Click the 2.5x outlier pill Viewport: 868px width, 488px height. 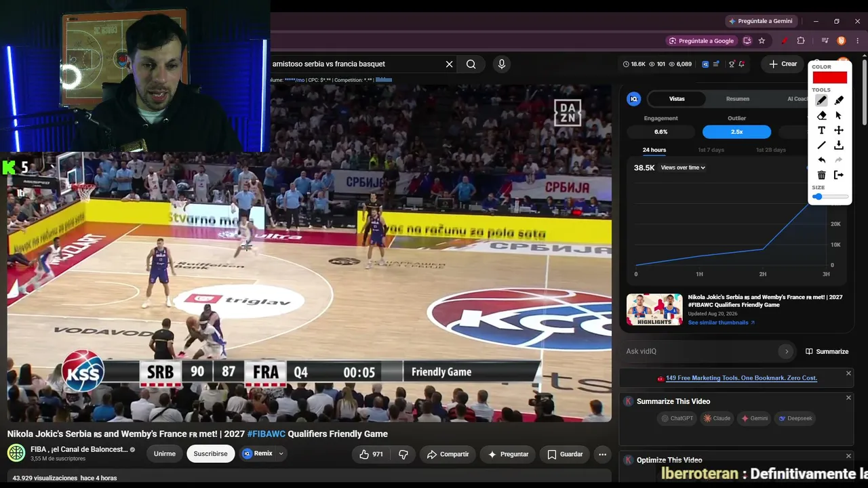click(736, 132)
